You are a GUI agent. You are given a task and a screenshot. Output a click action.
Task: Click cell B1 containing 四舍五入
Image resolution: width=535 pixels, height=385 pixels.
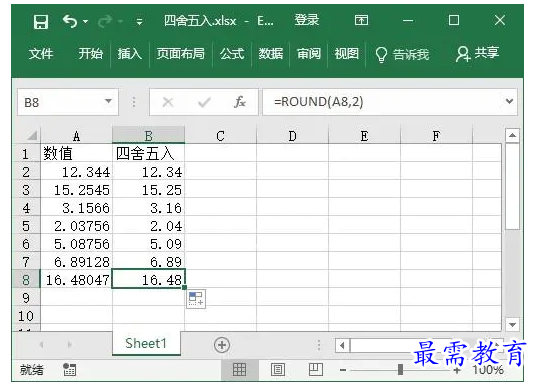click(148, 153)
